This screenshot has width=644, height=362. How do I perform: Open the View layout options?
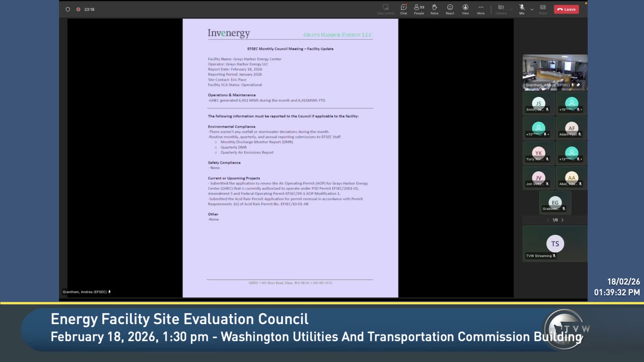coord(465,9)
